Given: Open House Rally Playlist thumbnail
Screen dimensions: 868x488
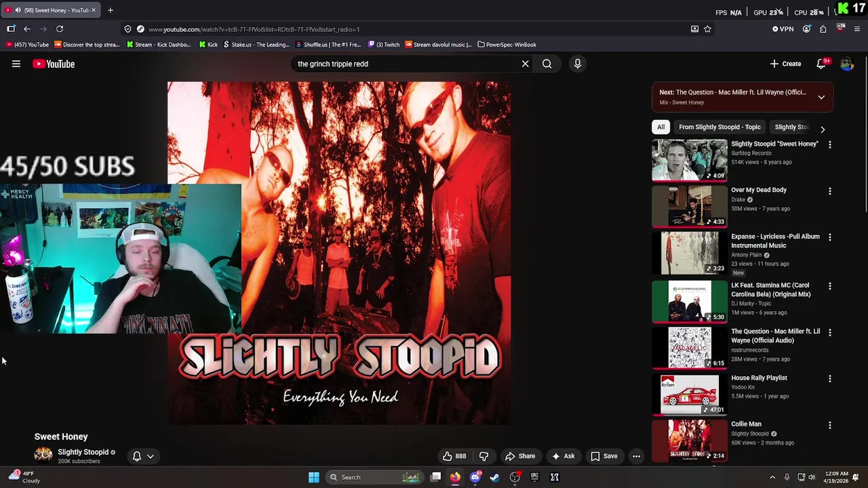Looking at the screenshot, I should click(689, 394).
